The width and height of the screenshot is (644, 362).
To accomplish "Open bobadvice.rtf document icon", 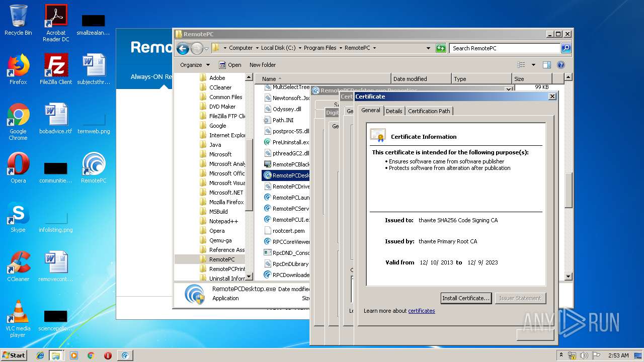I will [x=56, y=119].
